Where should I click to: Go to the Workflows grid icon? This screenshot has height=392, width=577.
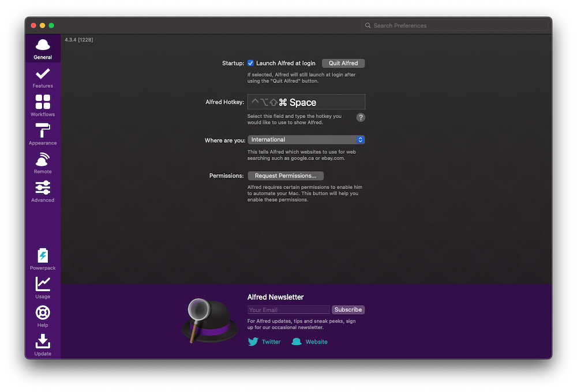tap(43, 102)
